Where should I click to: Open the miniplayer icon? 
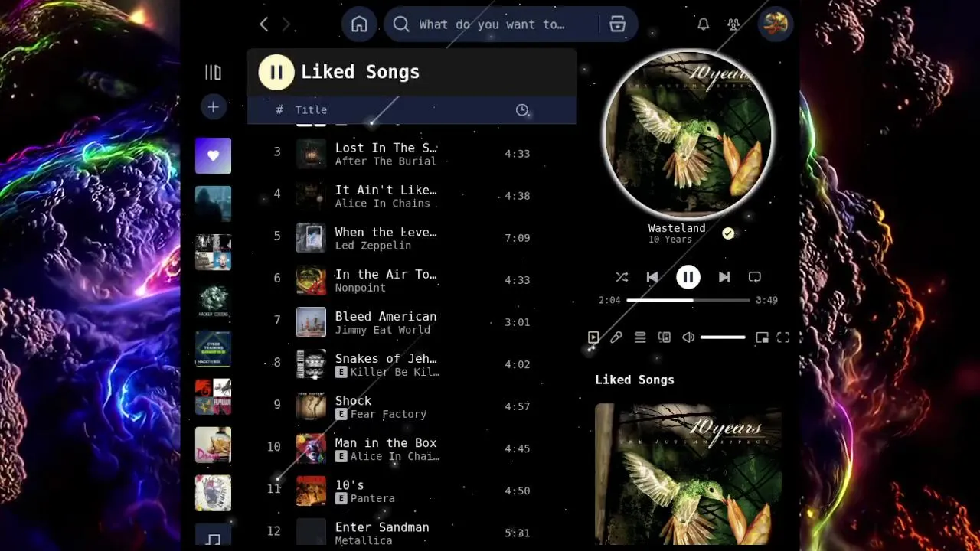point(762,337)
